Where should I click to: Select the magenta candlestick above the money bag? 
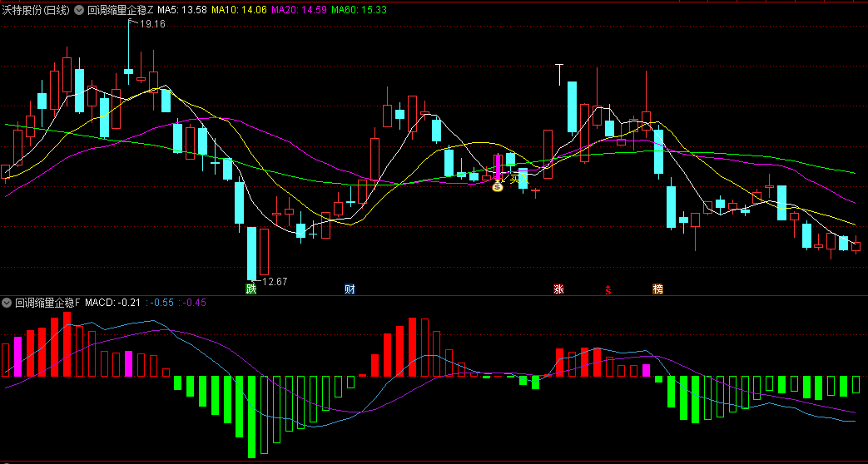(497, 167)
